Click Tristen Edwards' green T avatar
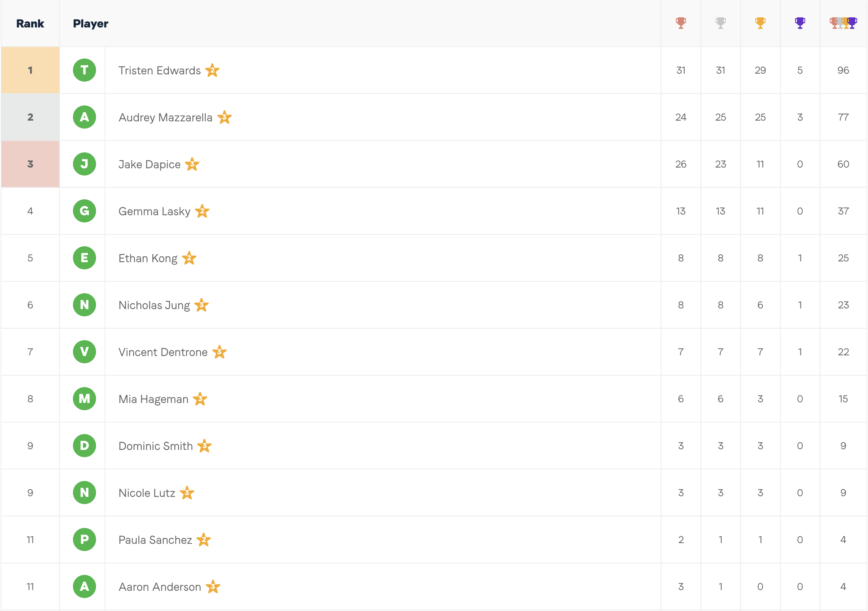This screenshot has width=868, height=611. pos(84,70)
